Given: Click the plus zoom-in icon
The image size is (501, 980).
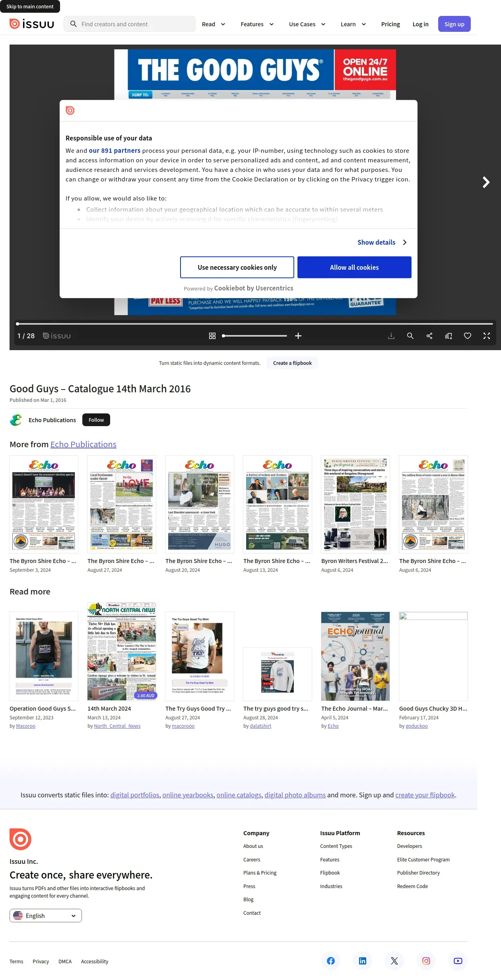Looking at the screenshot, I should pos(298,336).
